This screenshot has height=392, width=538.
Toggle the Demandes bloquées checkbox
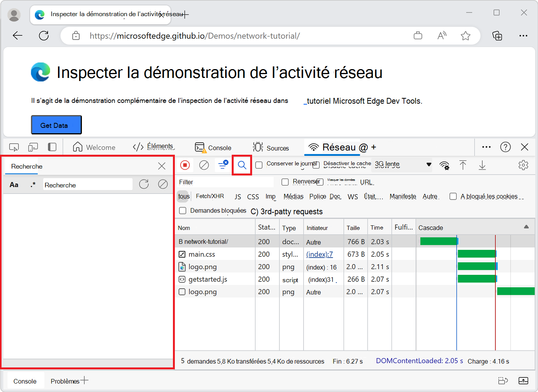coord(183,210)
